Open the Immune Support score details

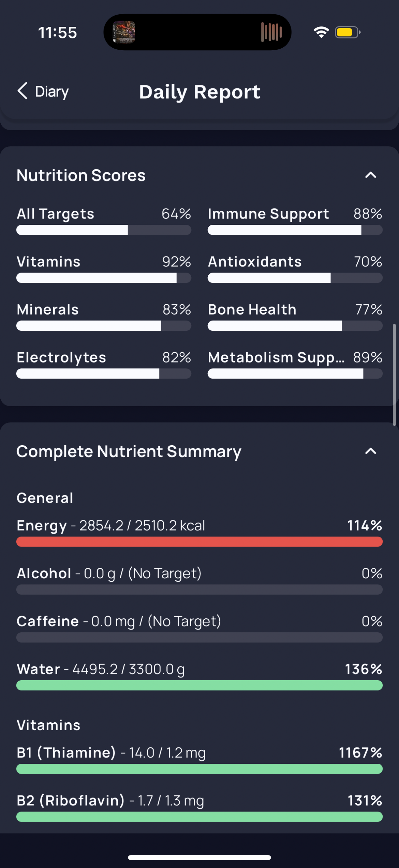(x=295, y=220)
